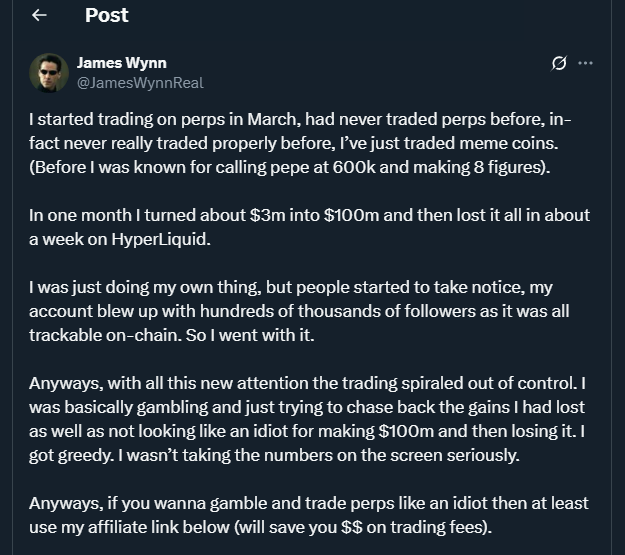Screen dimensions: 625x555
Task: Select the 'use my affiliate link below' line
Action: [260, 527]
